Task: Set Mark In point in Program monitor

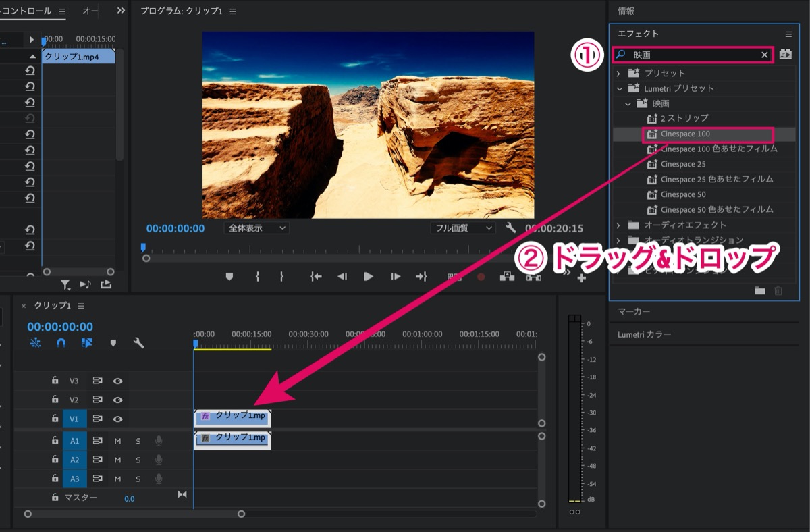Action: 257,277
